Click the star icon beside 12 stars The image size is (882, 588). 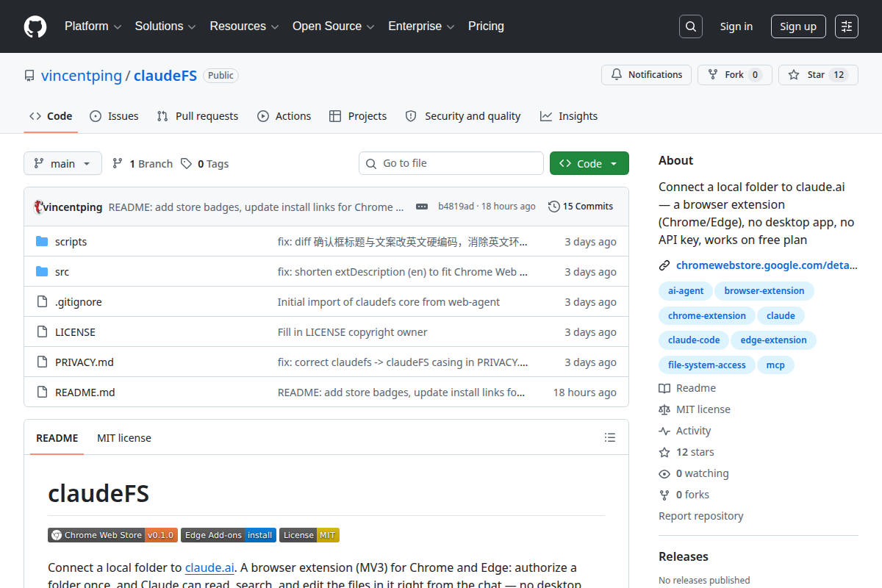click(x=664, y=452)
